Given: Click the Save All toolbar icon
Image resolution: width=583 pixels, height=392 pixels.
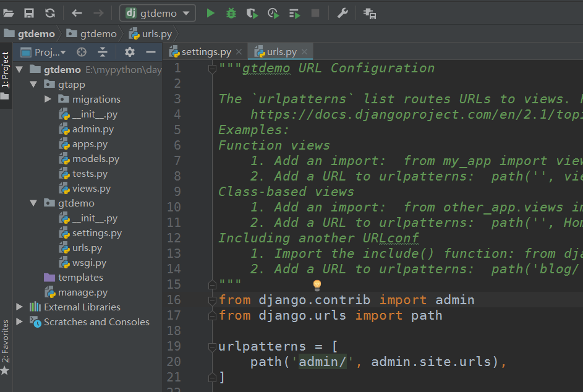Looking at the screenshot, I should point(28,13).
